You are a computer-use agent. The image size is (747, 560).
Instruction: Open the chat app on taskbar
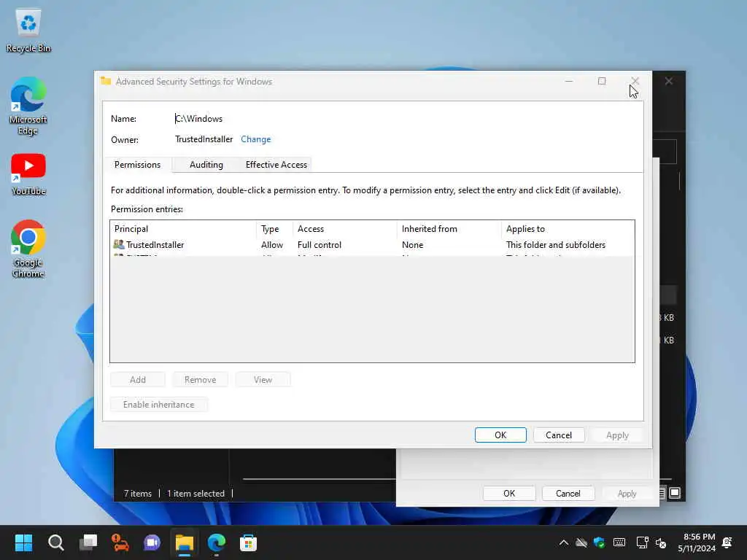click(x=152, y=542)
